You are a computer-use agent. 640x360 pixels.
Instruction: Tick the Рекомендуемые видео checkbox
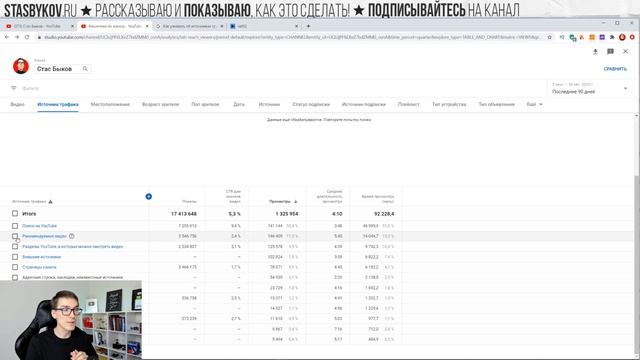tap(15, 236)
